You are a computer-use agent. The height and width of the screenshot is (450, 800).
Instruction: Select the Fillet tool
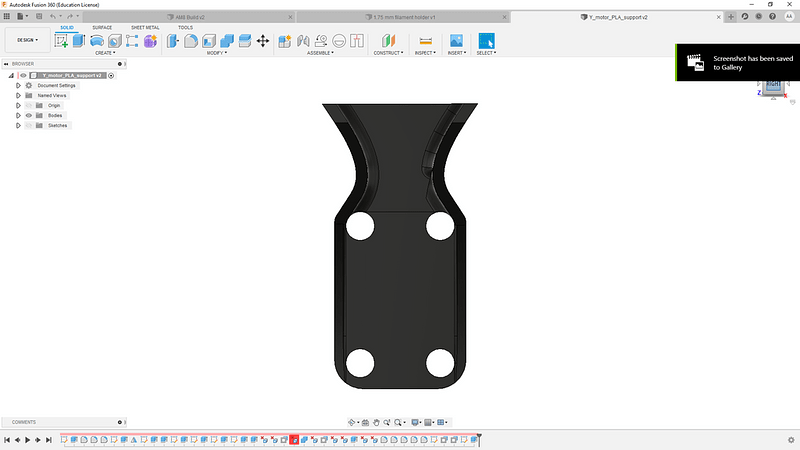pyautogui.click(x=191, y=41)
